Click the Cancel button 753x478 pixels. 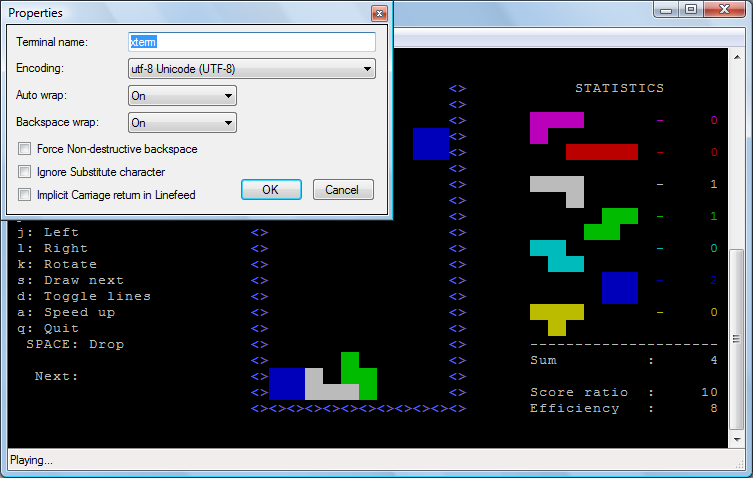(343, 190)
